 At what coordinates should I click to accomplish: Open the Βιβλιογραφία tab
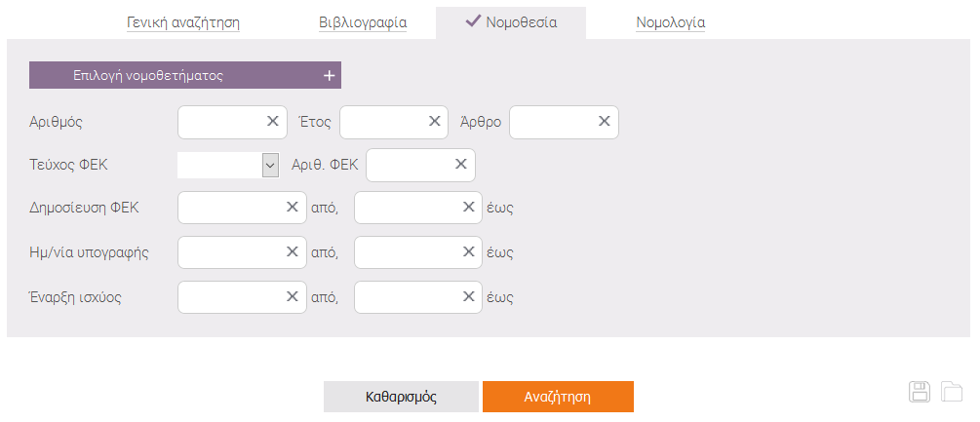click(363, 22)
